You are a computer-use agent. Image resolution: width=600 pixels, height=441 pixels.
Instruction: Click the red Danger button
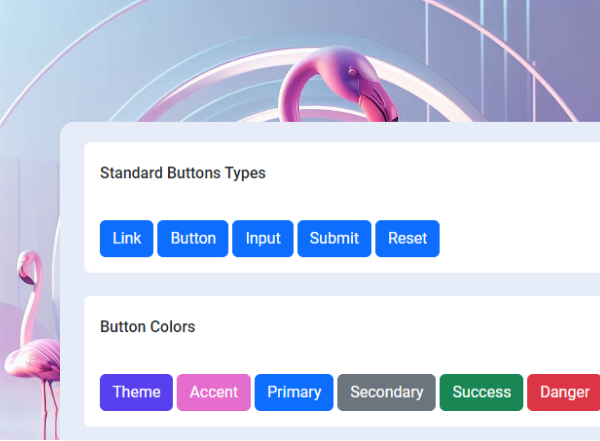[x=564, y=392]
